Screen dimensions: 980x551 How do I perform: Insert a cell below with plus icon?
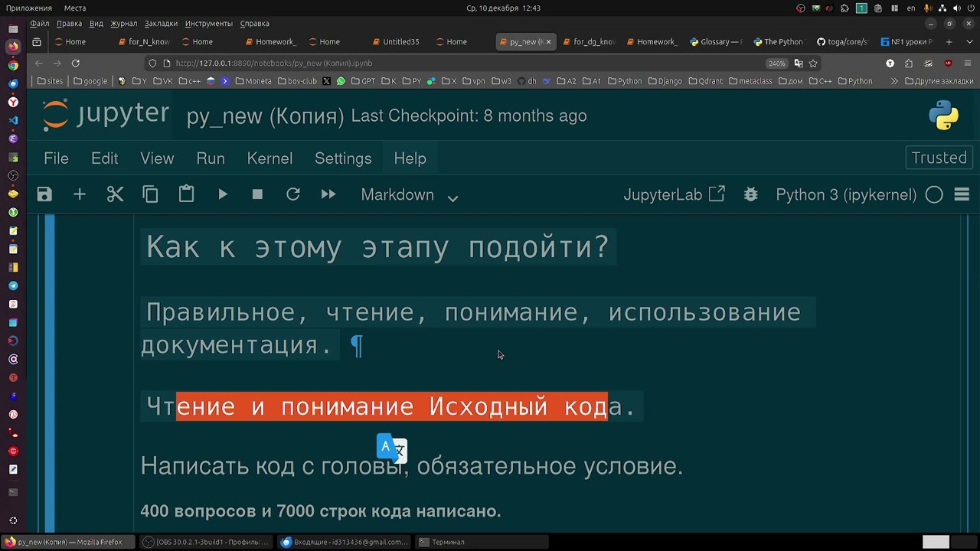[80, 194]
